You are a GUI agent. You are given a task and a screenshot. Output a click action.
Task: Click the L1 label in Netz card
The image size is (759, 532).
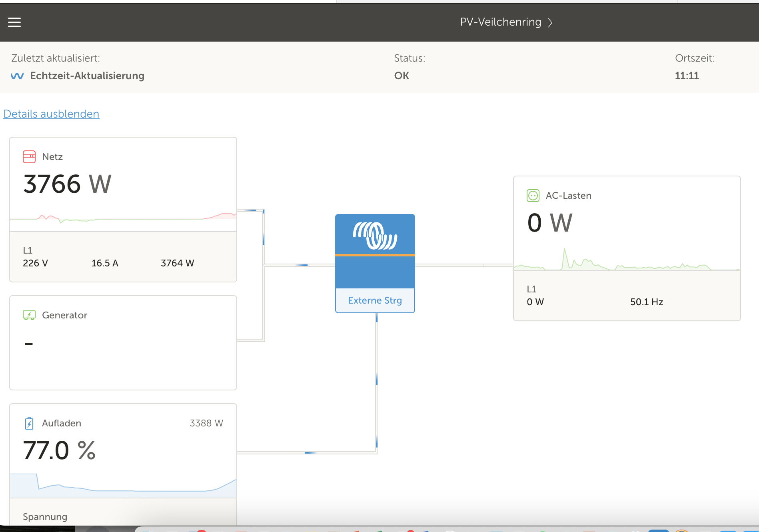pos(28,250)
